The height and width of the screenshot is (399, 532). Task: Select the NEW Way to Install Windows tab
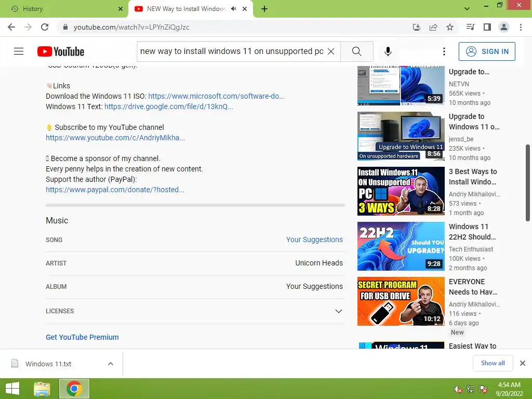click(186, 9)
